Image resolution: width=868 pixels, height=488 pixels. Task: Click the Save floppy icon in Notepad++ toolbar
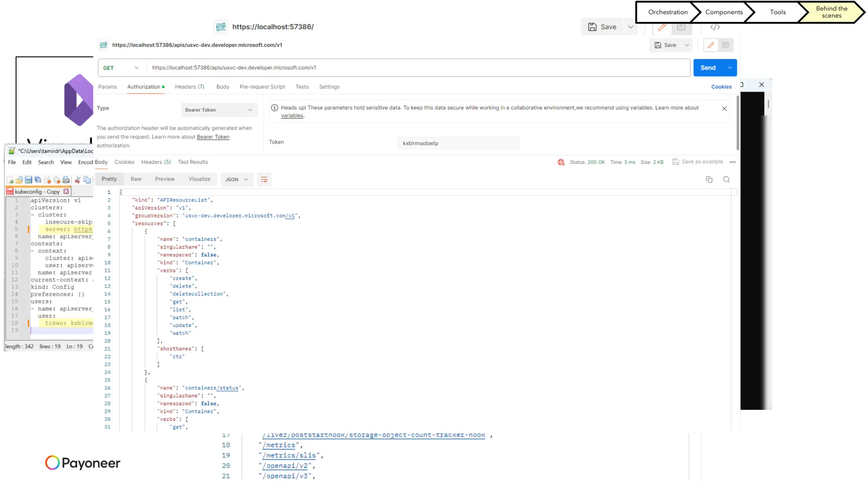click(x=28, y=180)
